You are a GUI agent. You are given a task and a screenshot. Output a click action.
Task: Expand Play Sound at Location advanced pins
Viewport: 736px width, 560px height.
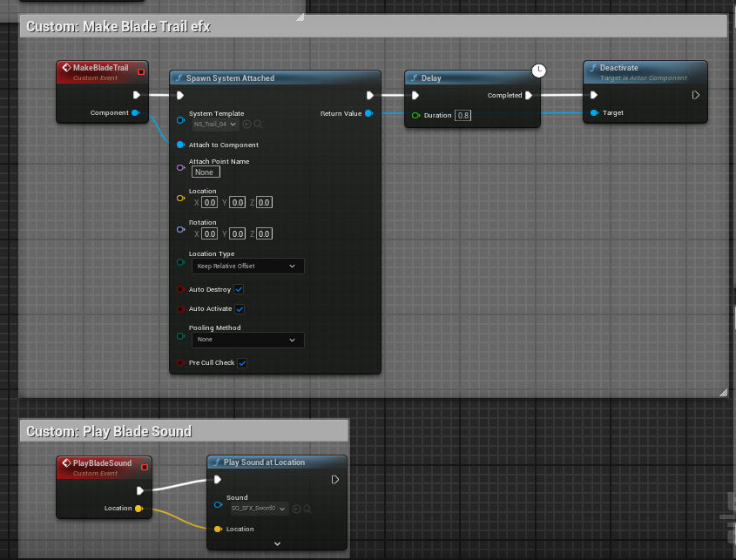pos(277,543)
